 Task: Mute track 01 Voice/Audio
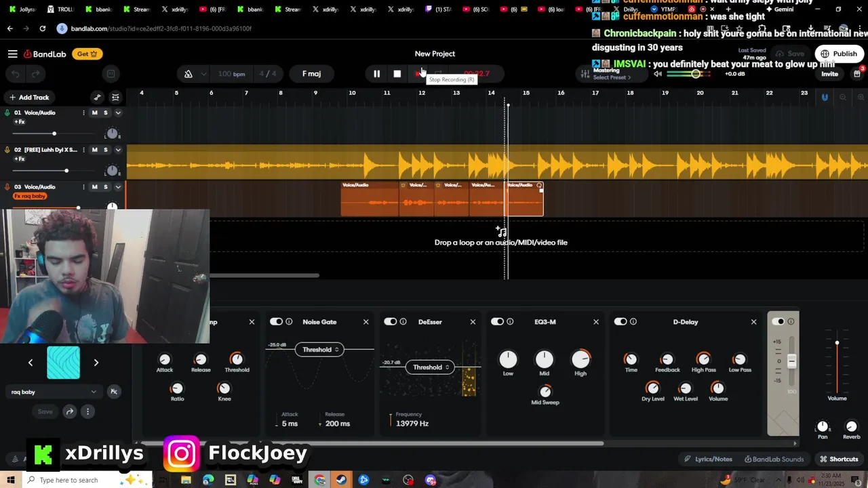(94, 113)
